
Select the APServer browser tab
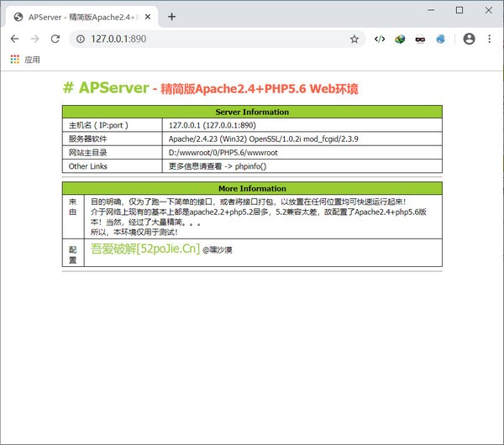(82, 17)
